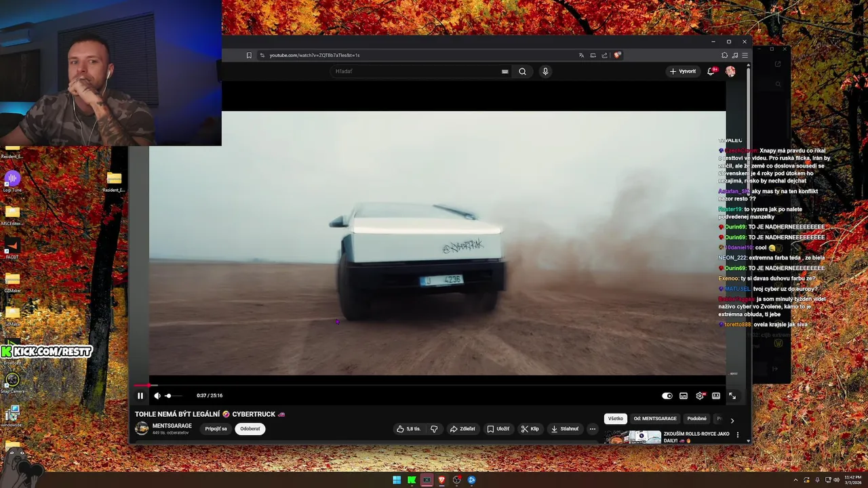
Task: Switch to theater mode view
Action: (716, 396)
